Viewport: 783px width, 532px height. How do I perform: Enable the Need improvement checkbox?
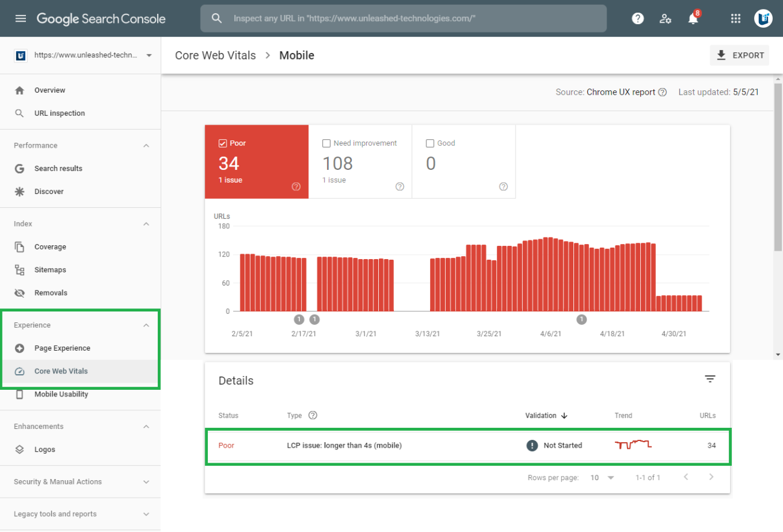[326, 143]
